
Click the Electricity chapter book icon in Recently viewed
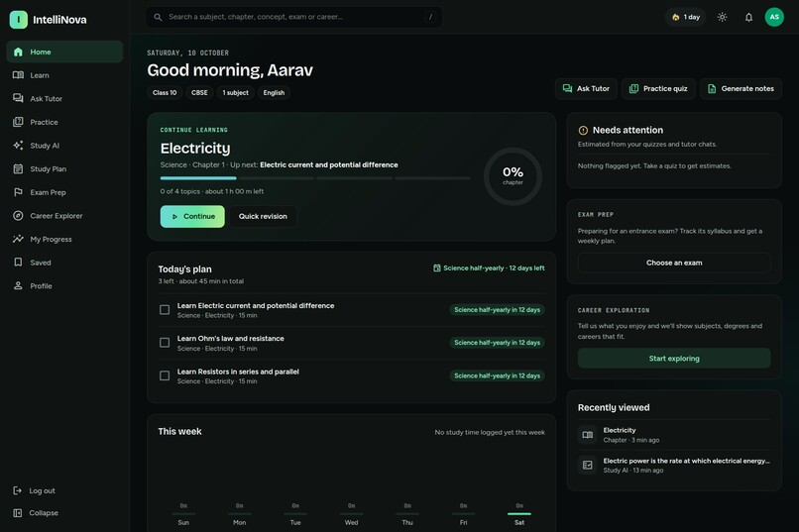pos(588,435)
